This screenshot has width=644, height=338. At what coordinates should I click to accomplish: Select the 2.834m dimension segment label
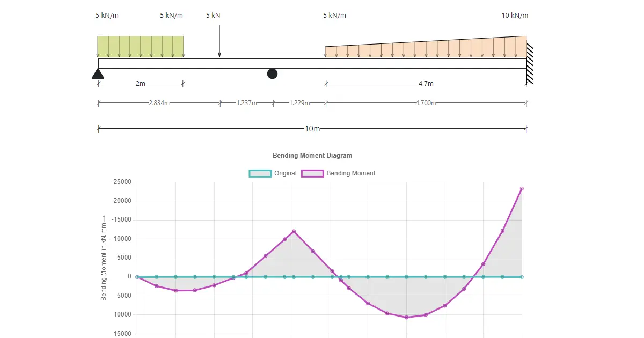tap(159, 103)
